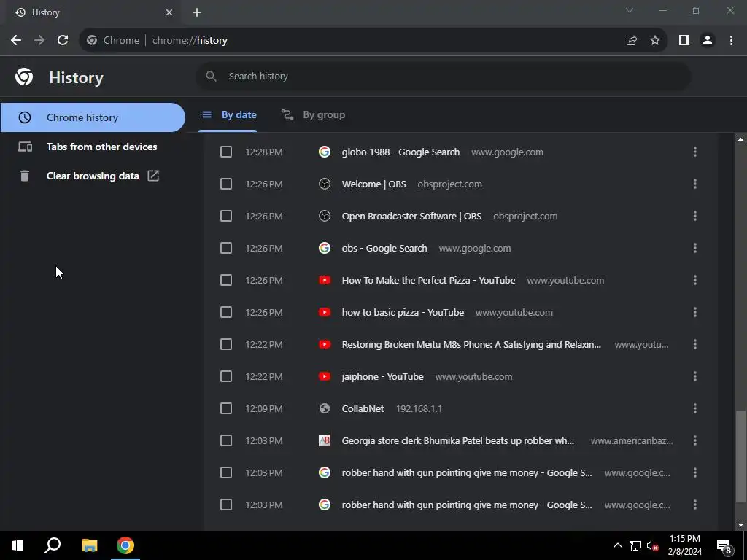This screenshot has height=560, width=747.
Task: Check the Perfect Pizza YouTube entry
Action: coord(226,280)
